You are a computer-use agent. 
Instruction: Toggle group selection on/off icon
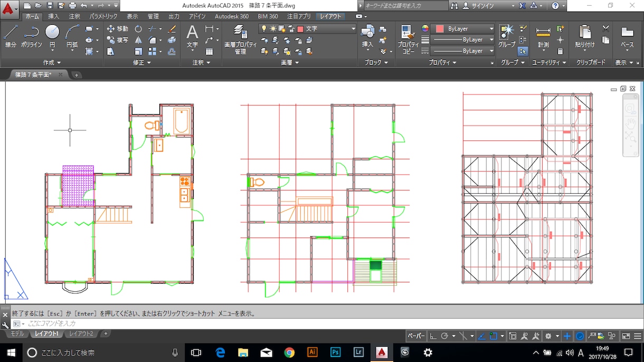pyautogui.click(x=523, y=52)
